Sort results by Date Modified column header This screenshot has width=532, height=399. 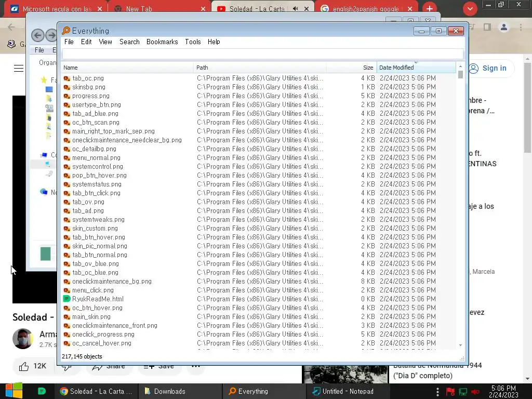416,68
